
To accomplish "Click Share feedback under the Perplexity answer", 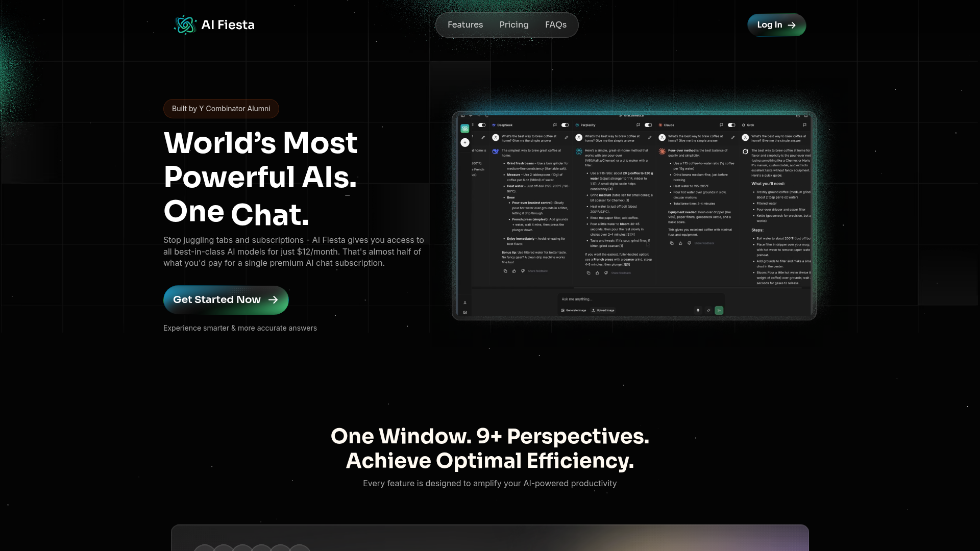I will click(621, 273).
